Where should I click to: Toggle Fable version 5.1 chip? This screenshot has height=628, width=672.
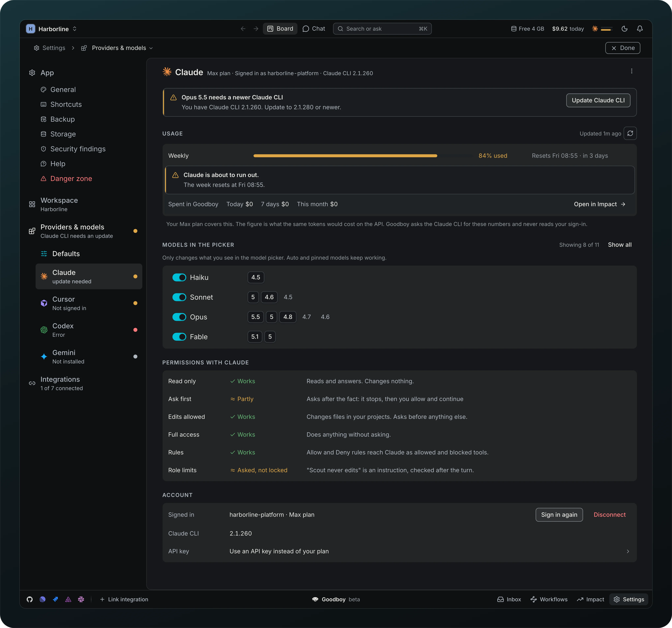(255, 337)
